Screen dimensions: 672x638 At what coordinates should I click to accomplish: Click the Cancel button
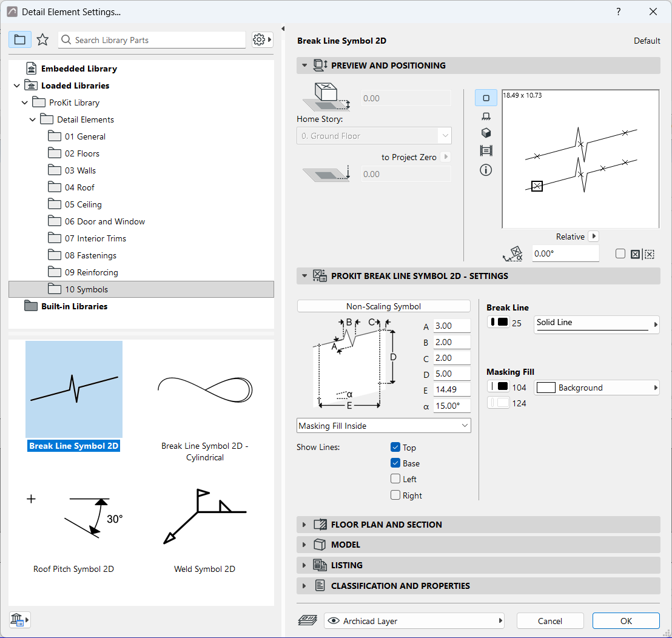550,621
